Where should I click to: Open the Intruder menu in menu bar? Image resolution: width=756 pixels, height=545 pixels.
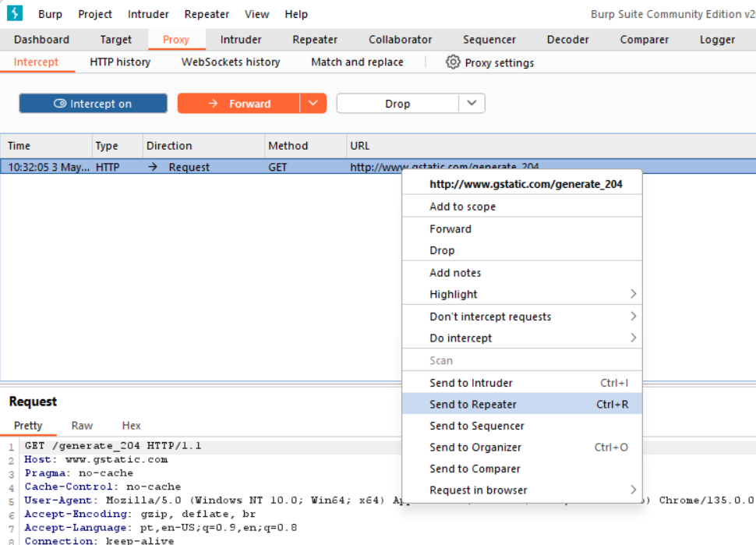148,14
